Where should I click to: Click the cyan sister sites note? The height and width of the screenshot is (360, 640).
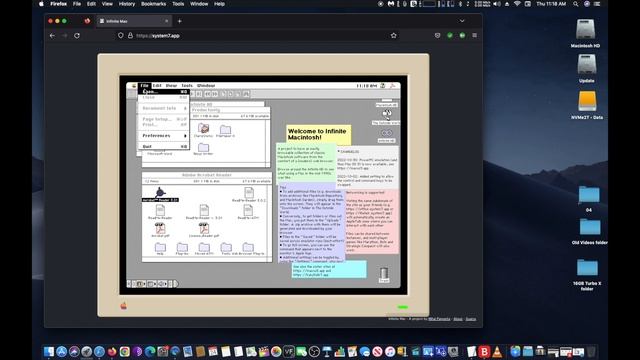click(329, 270)
